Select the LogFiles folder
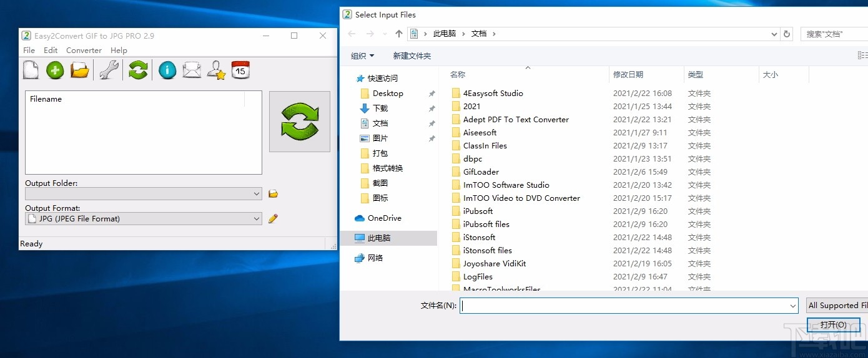This screenshot has height=358, width=868. [478, 277]
